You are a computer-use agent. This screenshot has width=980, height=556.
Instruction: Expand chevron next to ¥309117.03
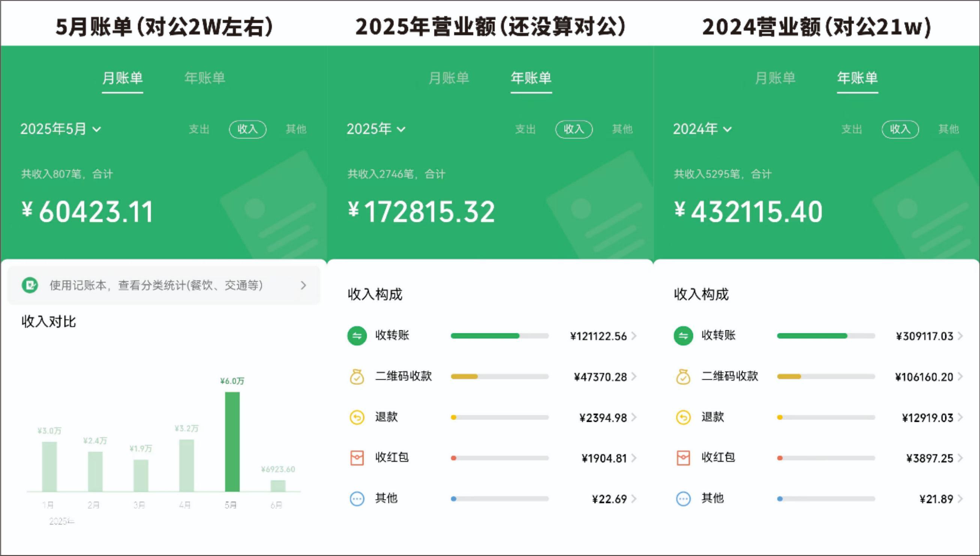[961, 336]
